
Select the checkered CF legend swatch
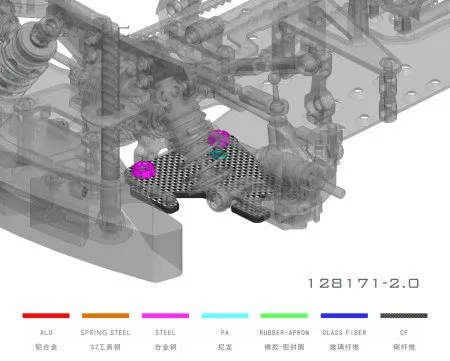coord(404,315)
